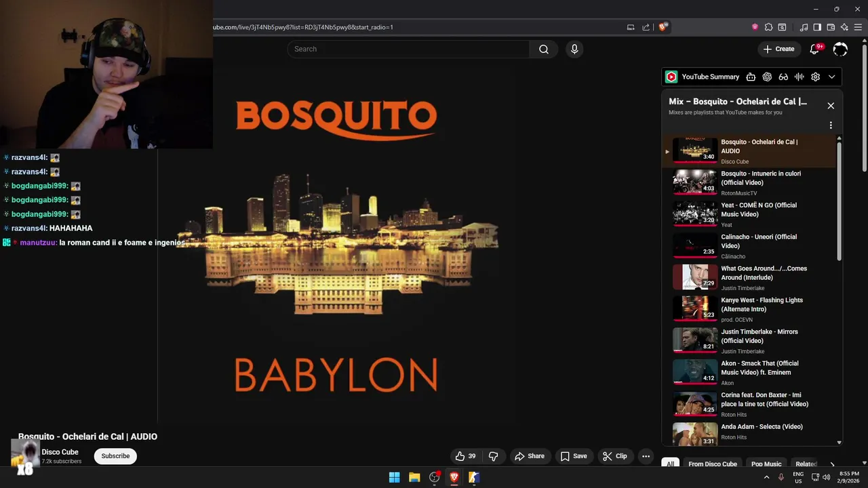The width and height of the screenshot is (868, 488).
Task: Select the Related chip
Action: [806, 464]
